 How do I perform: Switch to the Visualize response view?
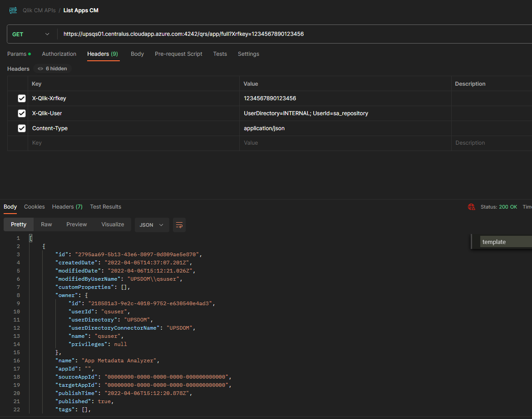tap(113, 224)
